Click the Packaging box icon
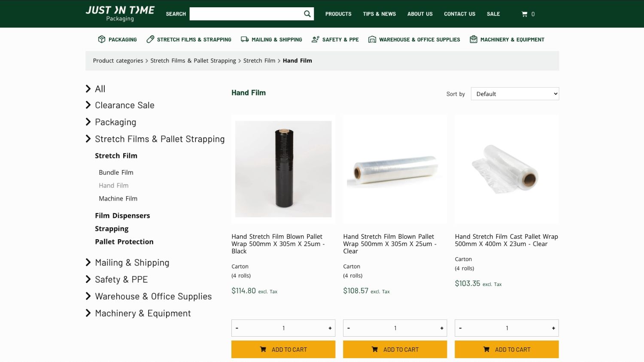Viewport: 644px width, 362px height. (x=102, y=40)
